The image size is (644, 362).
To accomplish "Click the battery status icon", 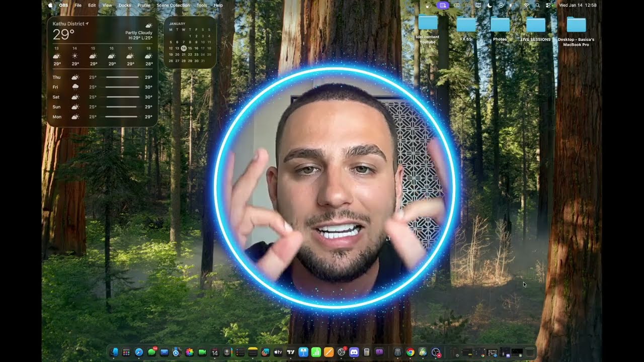I will (513, 5).
